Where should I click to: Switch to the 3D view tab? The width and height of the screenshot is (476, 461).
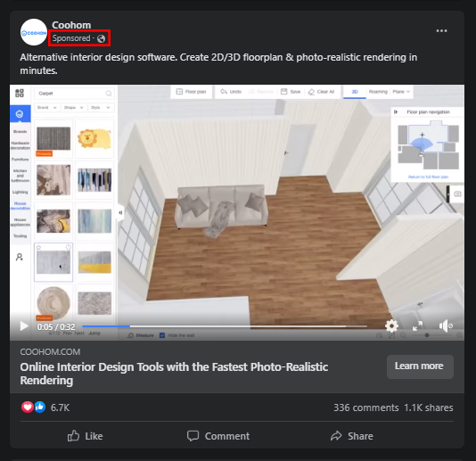coord(355,92)
